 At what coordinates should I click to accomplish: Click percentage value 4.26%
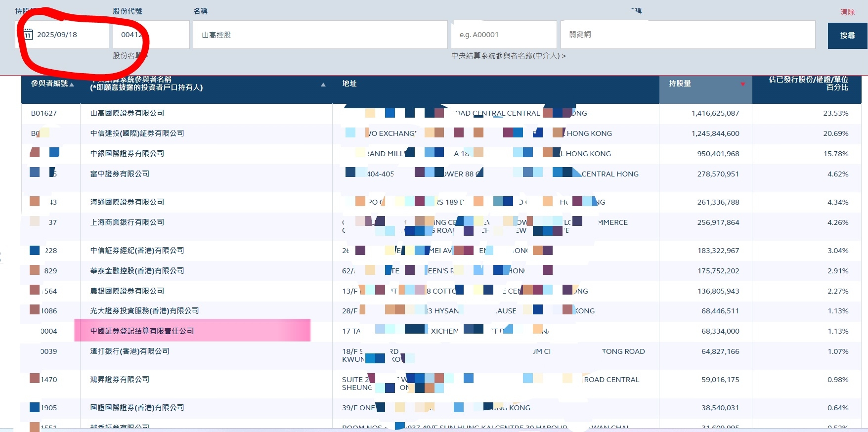point(838,222)
